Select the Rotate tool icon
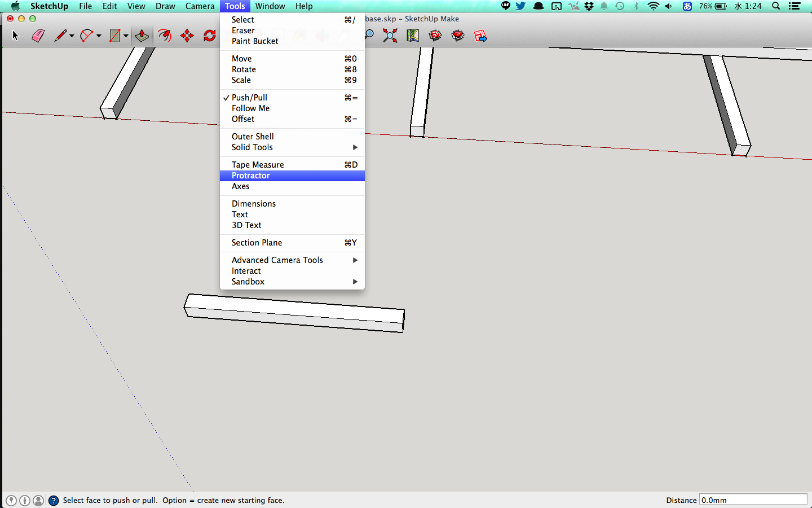Screen dimensions: 812x508 [x=209, y=36]
